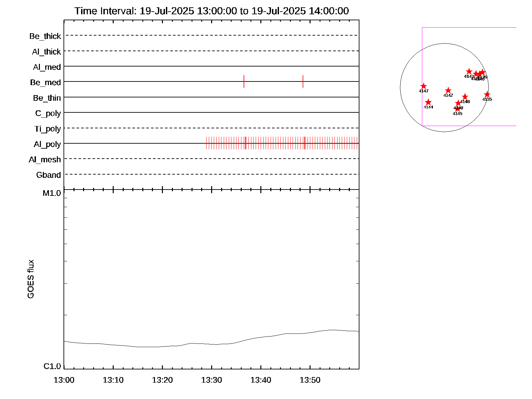This screenshot has width=532, height=399.
Task: Click the Ti_poly filter label
Action: [x=48, y=129]
